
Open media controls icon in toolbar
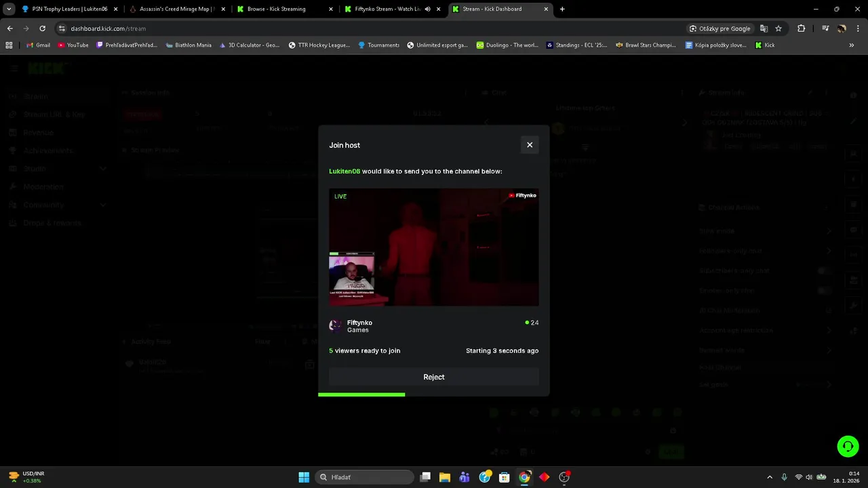click(x=825, y=28)
